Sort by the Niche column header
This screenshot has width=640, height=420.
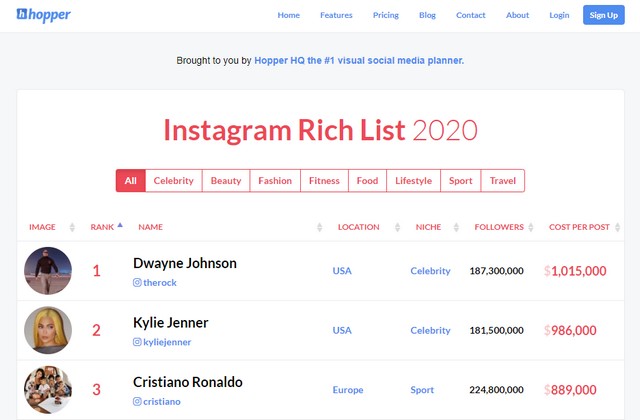tap(428, 227)
